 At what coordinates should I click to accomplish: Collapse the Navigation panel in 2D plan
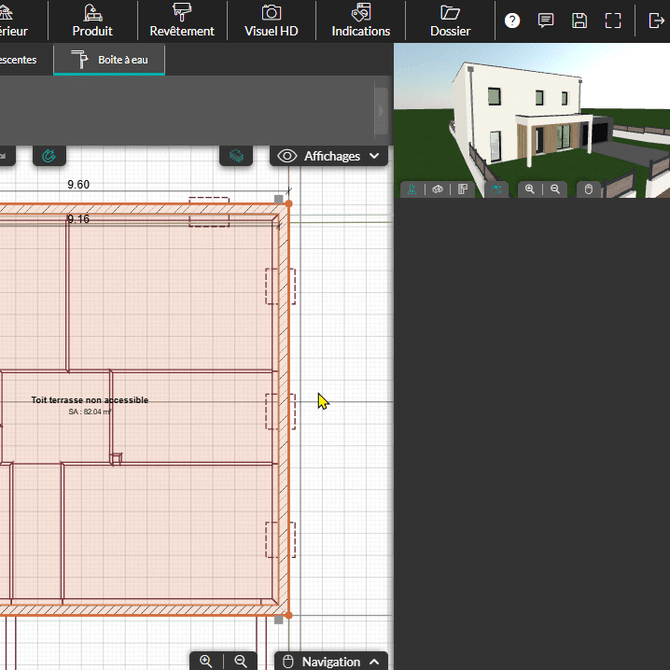[x=331, y=661]
